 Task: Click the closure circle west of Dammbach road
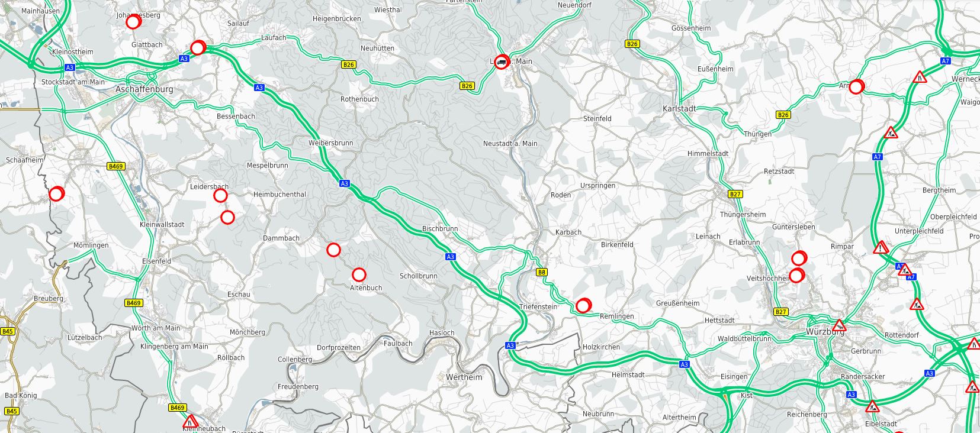click(x=333, y=250)
